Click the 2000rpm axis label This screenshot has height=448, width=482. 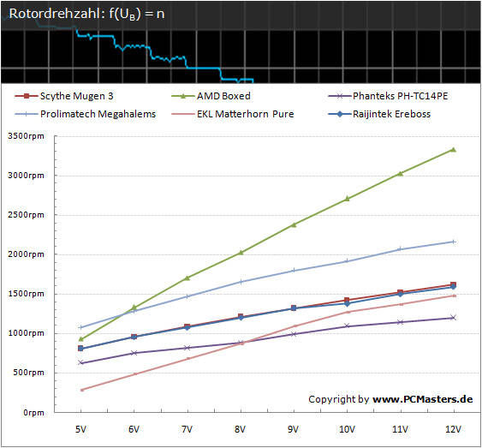[27, 254]
